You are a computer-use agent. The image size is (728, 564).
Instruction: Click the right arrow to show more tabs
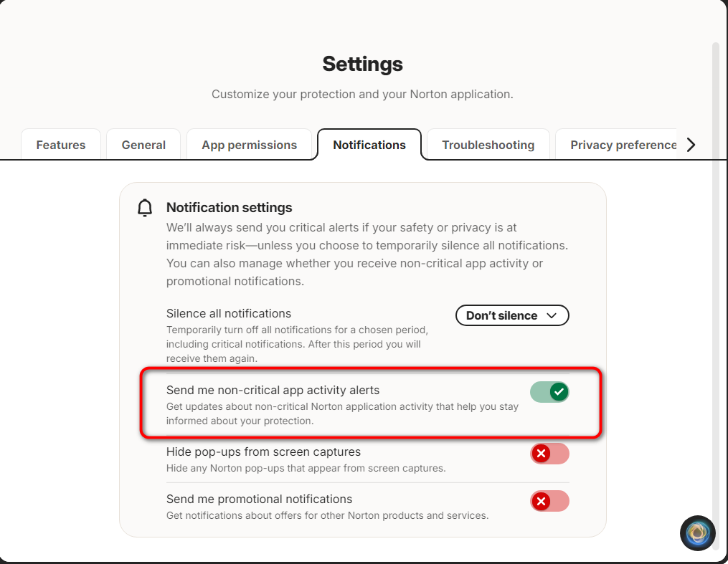click(x=691, y=145)
